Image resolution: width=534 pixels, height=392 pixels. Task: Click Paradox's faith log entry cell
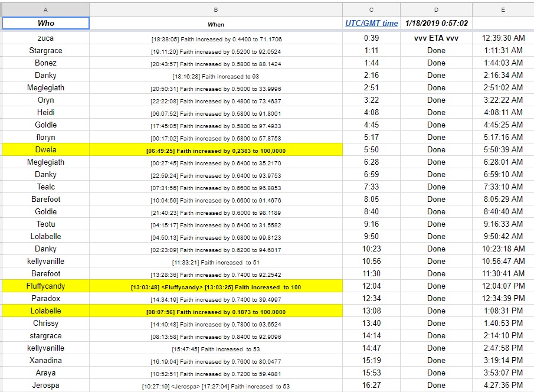pos(216,299)
